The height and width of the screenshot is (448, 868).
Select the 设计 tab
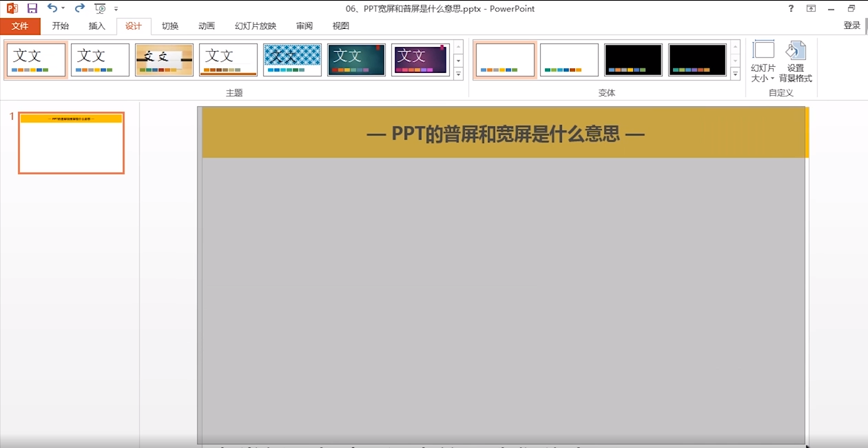[x=133, y=26]
